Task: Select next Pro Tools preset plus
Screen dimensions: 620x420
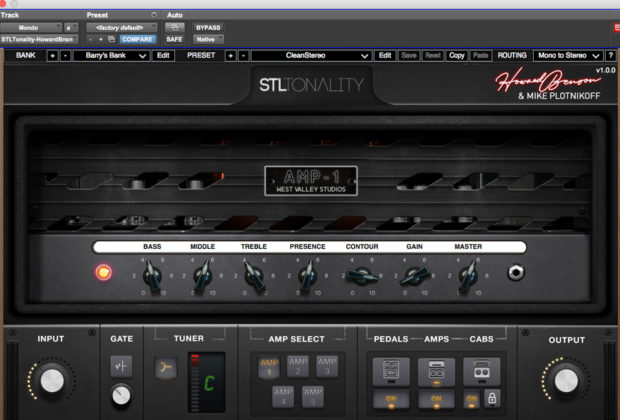Action: [101, 39]
